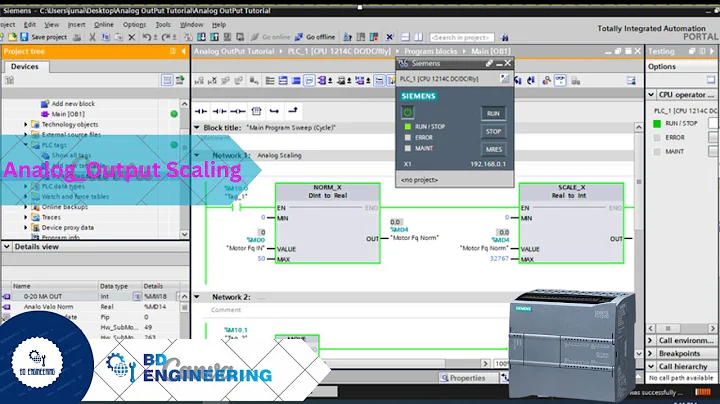This screenshot has width=720, height=404.
Task: Click Add new block in tree
Action: pyautogui.click(x=73, y=104)
